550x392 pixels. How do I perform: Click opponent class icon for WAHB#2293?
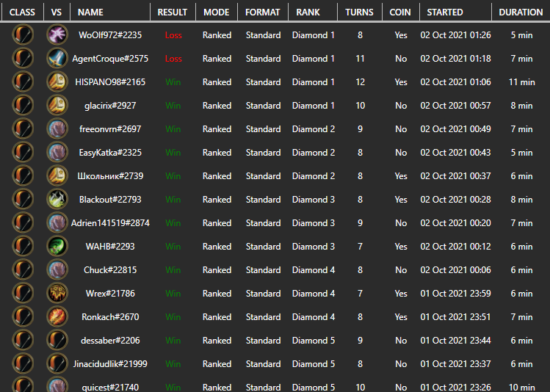(57, 246)
